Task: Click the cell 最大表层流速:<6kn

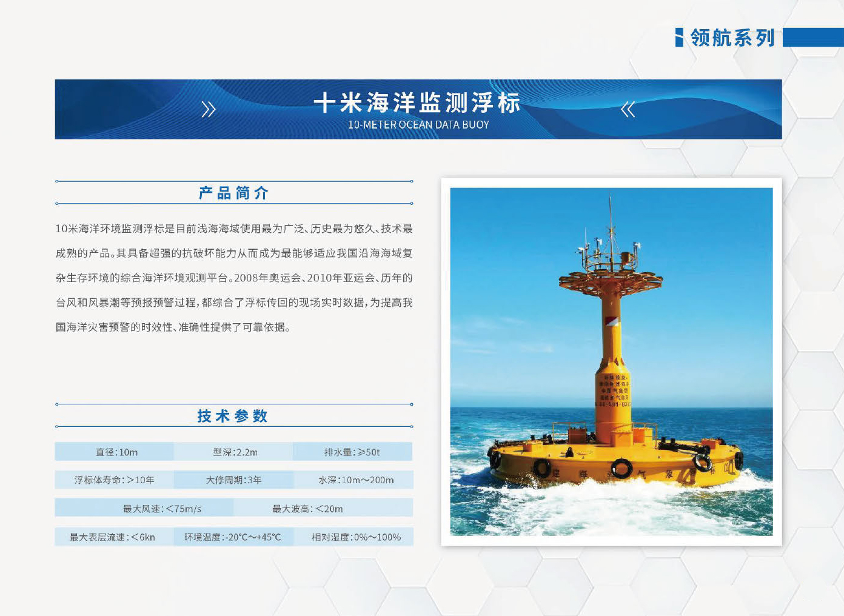Action: 115,537
